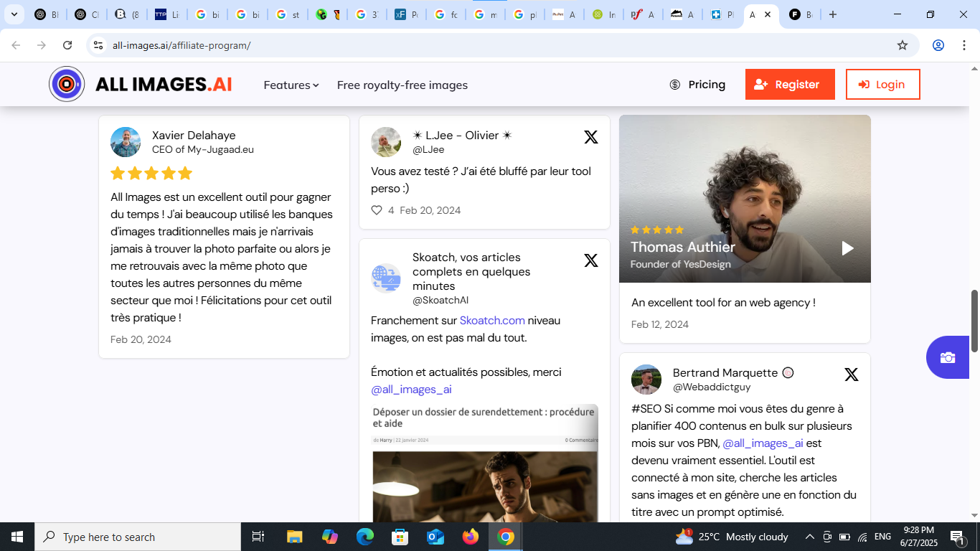
Task: Open Free royalty-free images link
Action: pos(402,85)
